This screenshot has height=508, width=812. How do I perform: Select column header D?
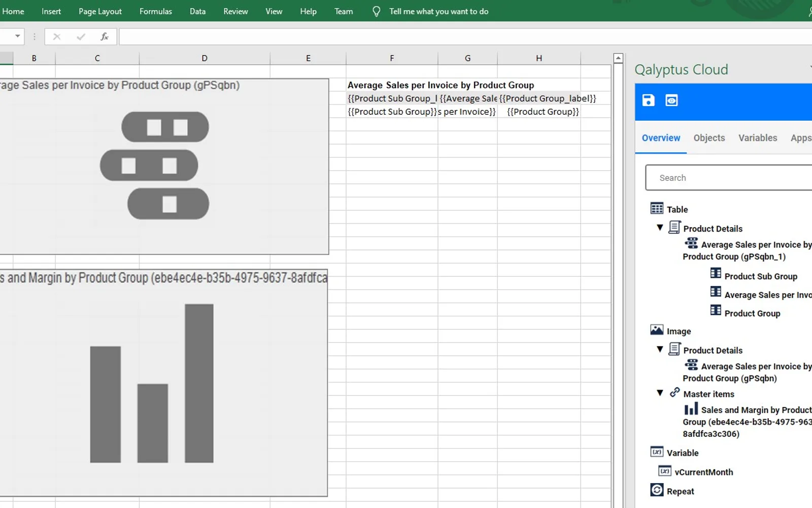205,58
